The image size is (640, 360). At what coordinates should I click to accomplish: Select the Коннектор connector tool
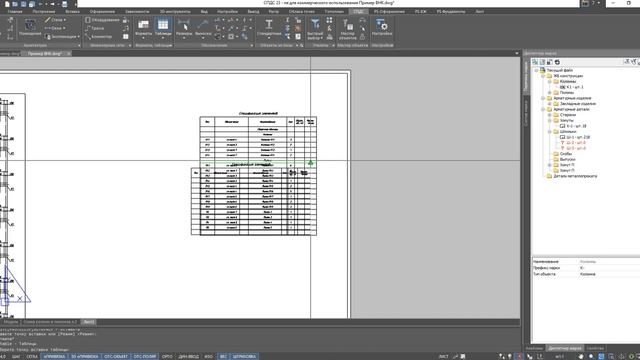point(98,37)
